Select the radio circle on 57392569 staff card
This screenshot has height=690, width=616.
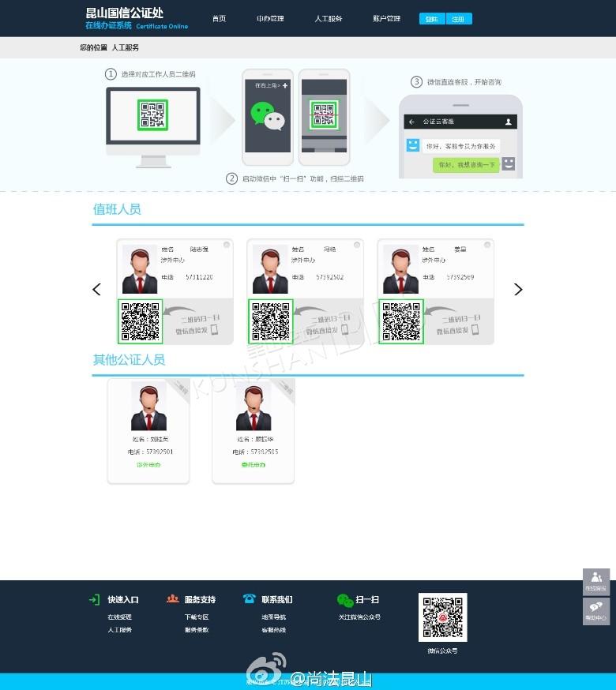(487, 245)
